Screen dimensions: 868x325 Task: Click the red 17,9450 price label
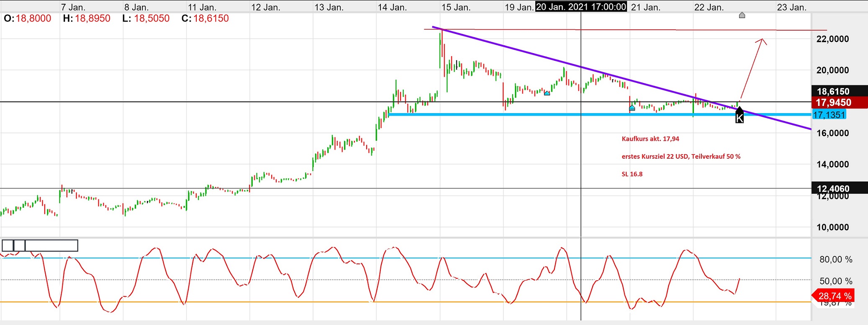pyautogui.click(x=833, y=103)
